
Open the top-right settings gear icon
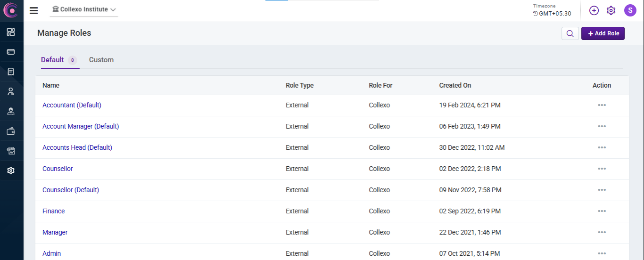pos(611,10)
